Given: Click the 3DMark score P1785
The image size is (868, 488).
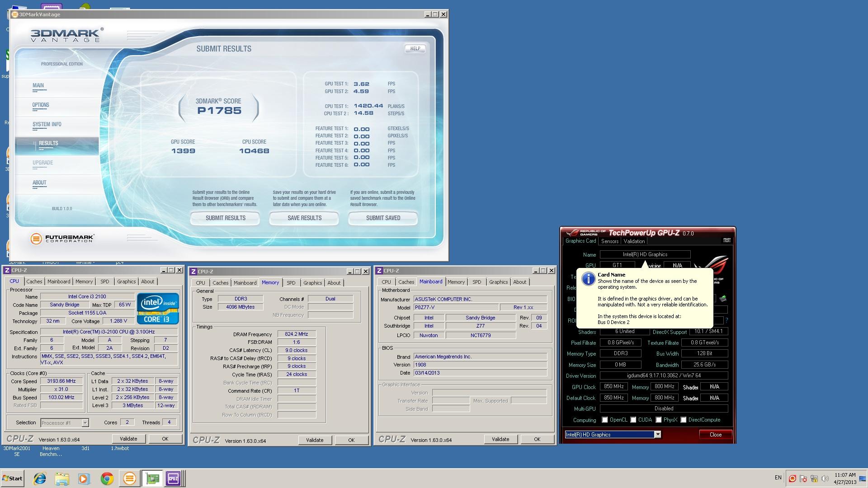Looking at the screenshot, I should tap(219, 111).
